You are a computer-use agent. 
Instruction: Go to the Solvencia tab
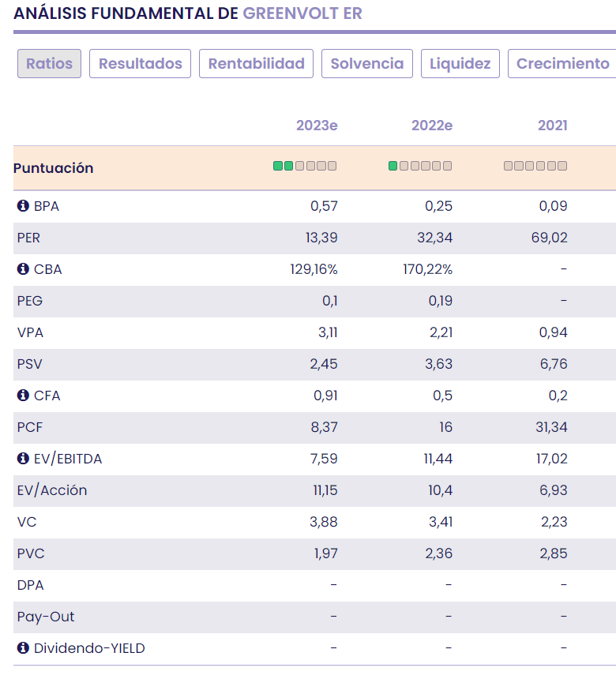coord(366,64)
